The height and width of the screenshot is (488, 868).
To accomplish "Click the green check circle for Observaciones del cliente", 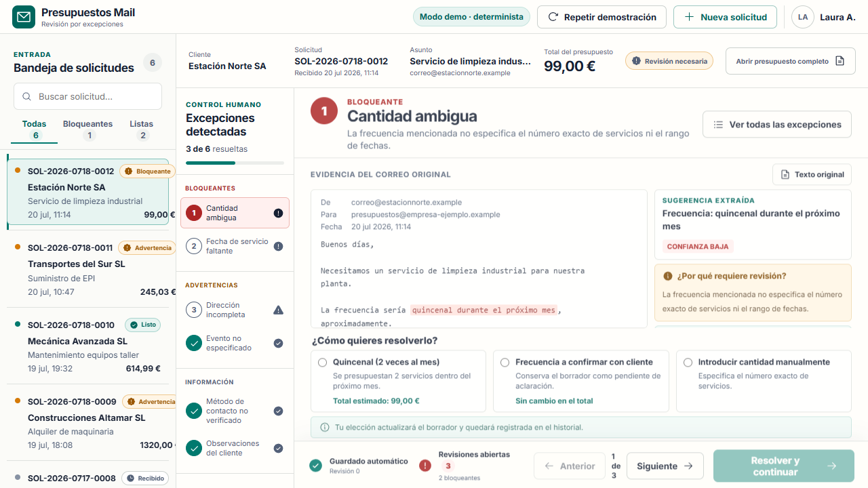I will tap(194, 448).
